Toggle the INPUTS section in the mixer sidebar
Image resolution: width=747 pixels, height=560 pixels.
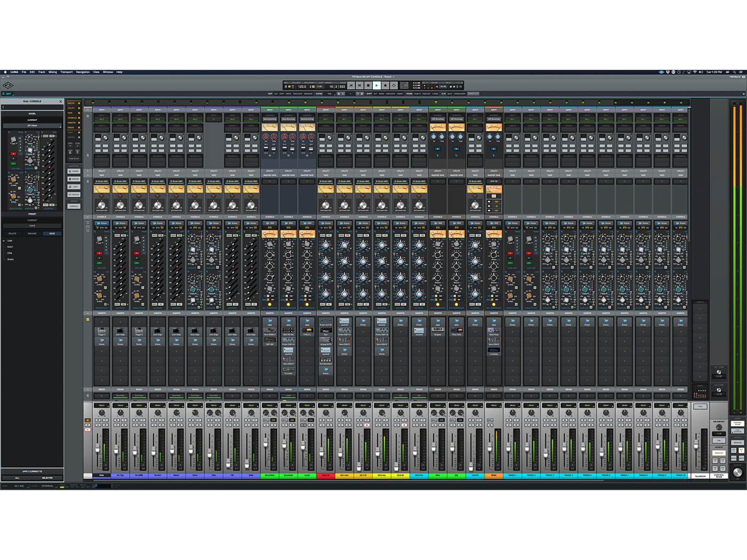click(x=71, y=103)
